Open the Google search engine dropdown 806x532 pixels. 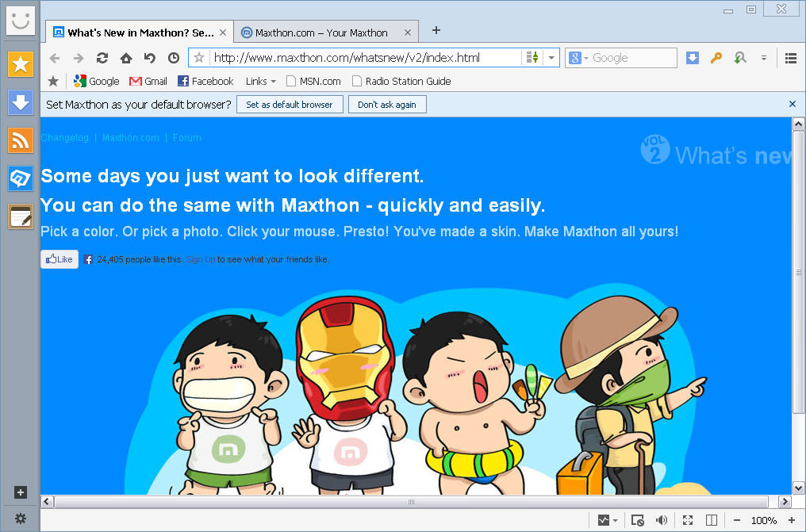click(x=585, y=58)
